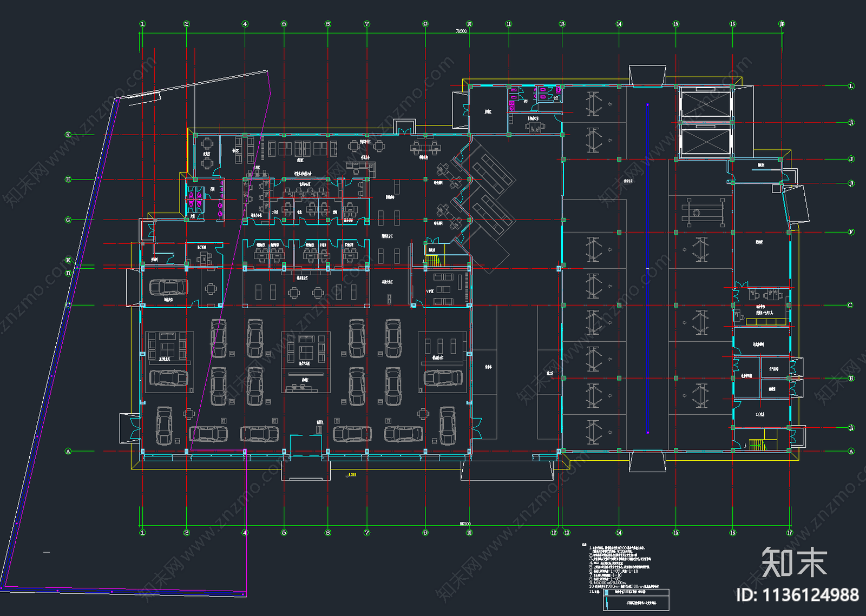
Task: Select the grid bubble numbered 12
Action: [x=554, y=533]
